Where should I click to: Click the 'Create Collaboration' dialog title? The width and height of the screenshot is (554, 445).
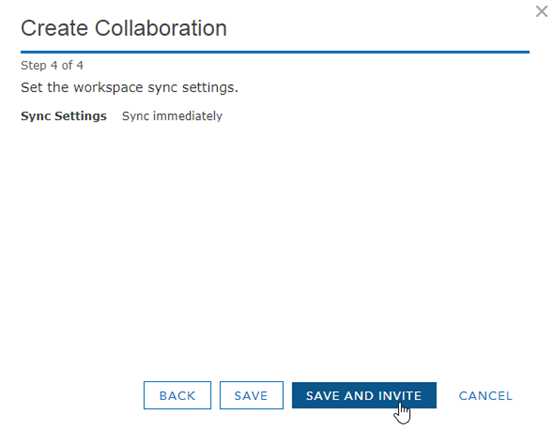click(124, 28)
